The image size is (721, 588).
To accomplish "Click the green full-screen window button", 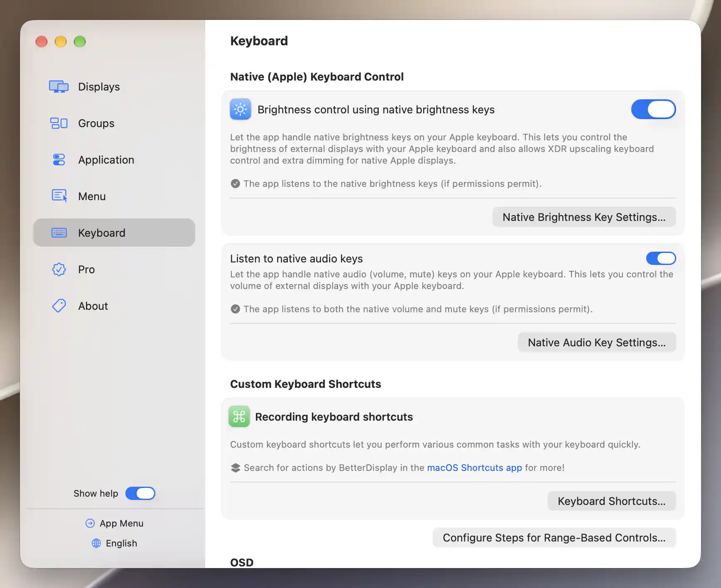I will 80,42.
